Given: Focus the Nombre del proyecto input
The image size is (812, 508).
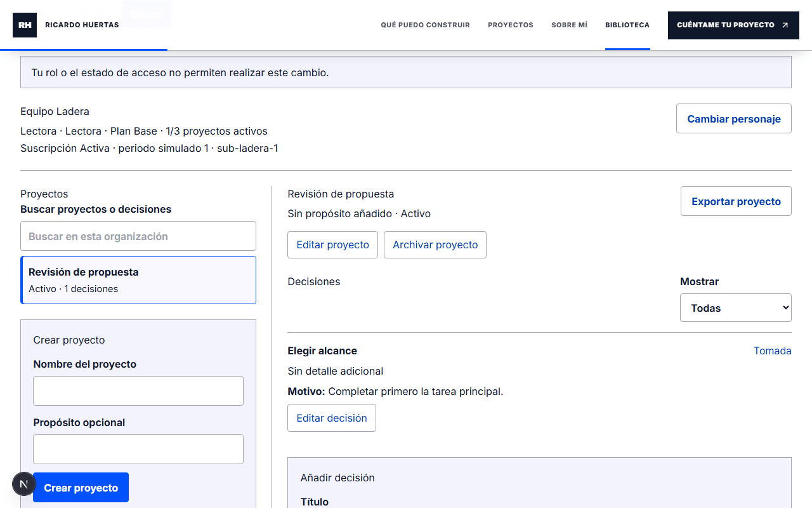Looking at the screenshot, I should coord(138,391).
